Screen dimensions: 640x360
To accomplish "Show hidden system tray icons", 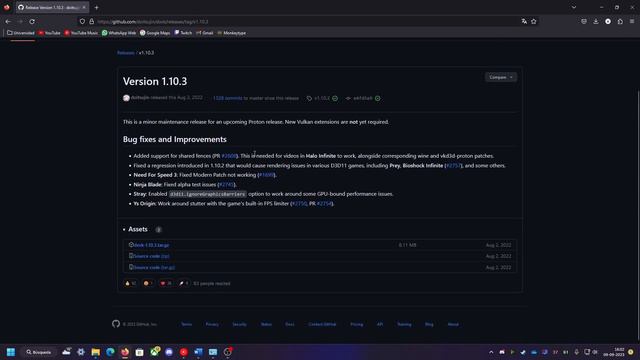I will (x=491, y=352).
